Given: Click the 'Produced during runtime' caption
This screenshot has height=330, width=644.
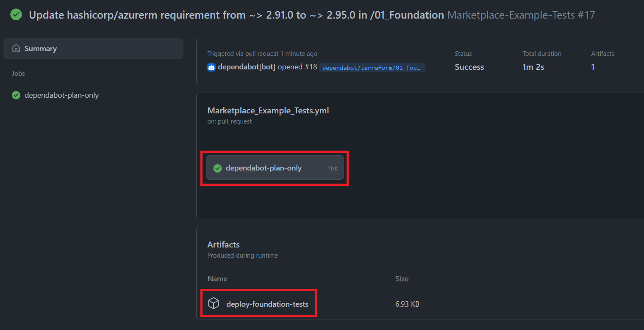Looking at the screenshot, I should pos(242,256).
